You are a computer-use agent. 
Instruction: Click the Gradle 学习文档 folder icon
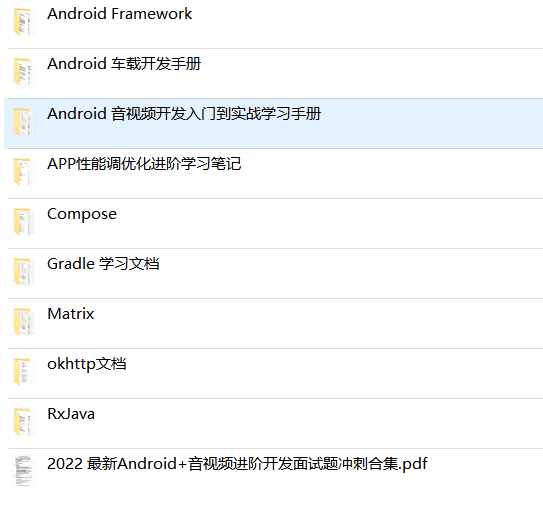[24, 272]
